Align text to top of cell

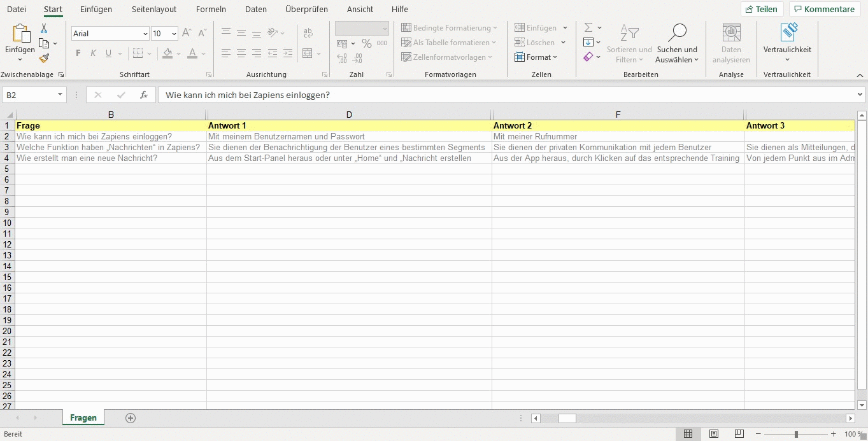(226, 32)
